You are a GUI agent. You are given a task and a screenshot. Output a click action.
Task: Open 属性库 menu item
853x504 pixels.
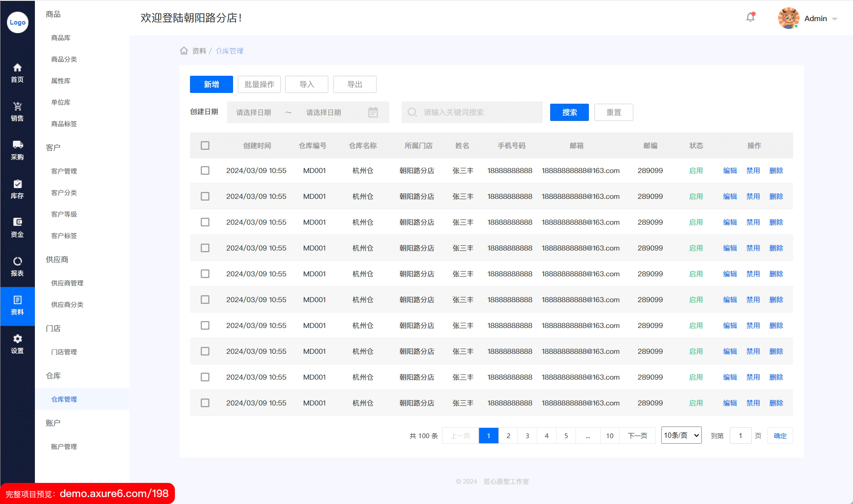[x=61, y=81]
